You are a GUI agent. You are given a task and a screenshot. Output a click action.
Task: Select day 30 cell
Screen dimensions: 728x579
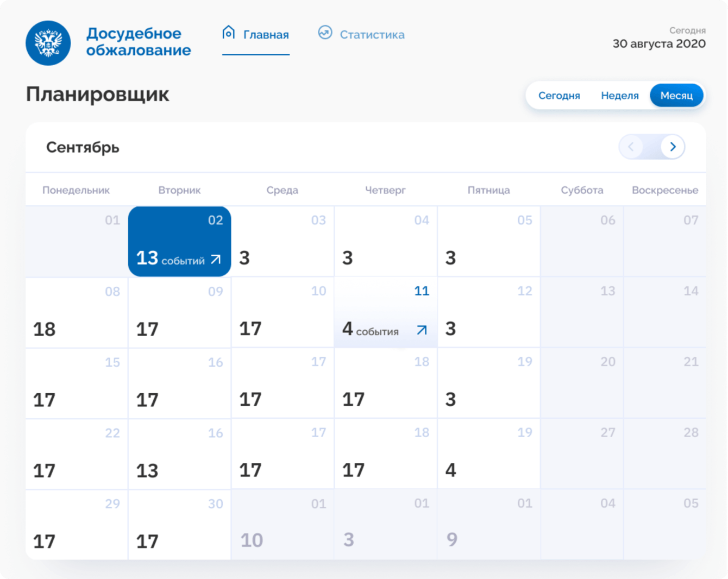click(180, 525)
